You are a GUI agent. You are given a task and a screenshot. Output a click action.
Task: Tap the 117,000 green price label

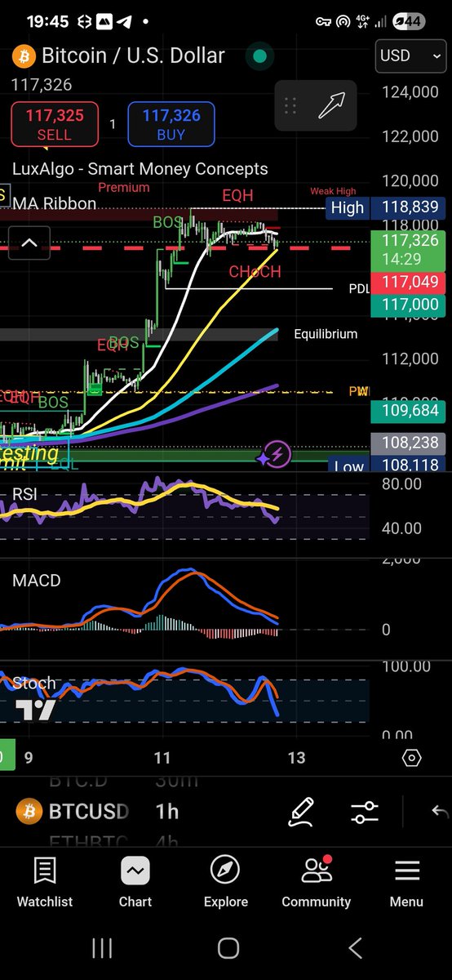click(x=408, y=305)
